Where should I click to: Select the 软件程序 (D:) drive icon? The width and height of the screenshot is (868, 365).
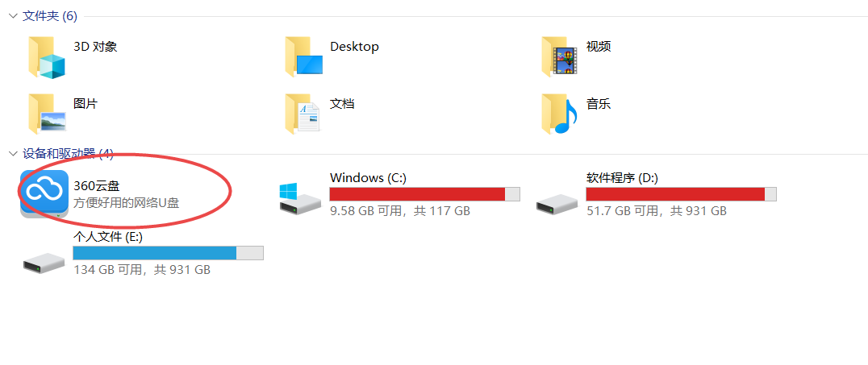(x=557, y=204)
